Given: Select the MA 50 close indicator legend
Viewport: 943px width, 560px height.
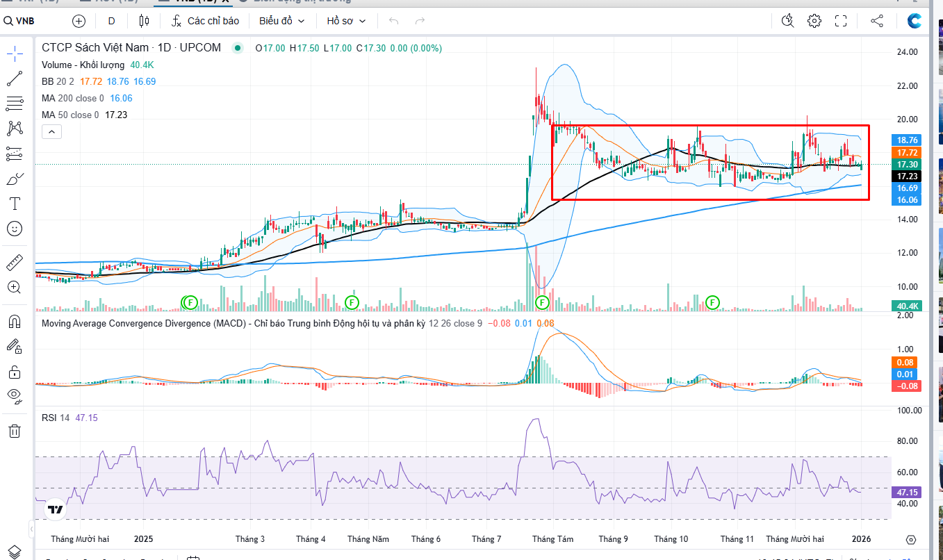Looking at the screenshot, I should (70, 115).
